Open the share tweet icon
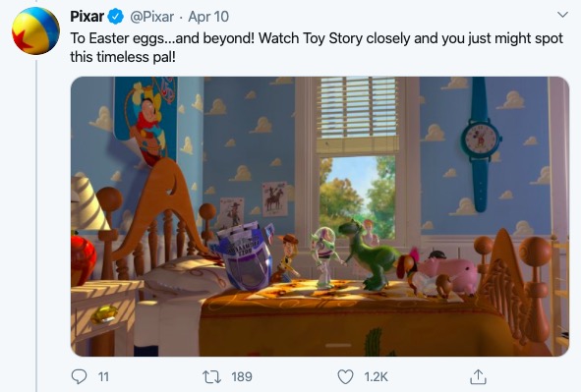The height and width of the screenshot is (392, 581). pyautogui.click(x=478, y=377)
